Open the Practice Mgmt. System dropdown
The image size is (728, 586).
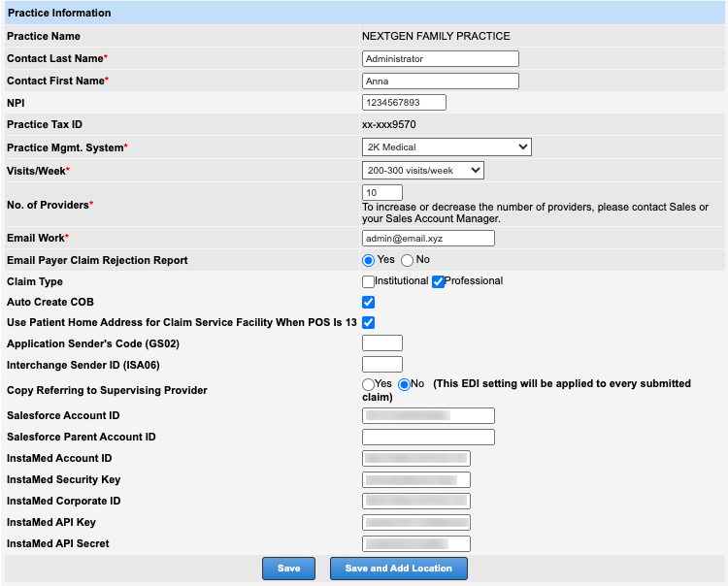pos(447,147)
